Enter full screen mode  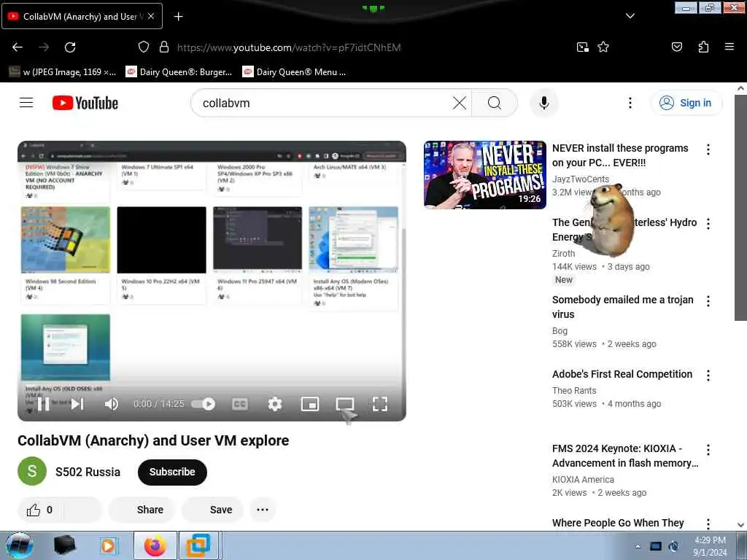click(x=379, y=404)
